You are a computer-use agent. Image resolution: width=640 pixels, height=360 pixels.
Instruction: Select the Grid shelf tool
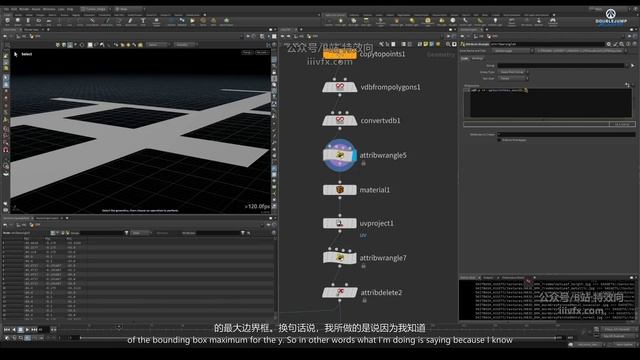tap(49, 21)
